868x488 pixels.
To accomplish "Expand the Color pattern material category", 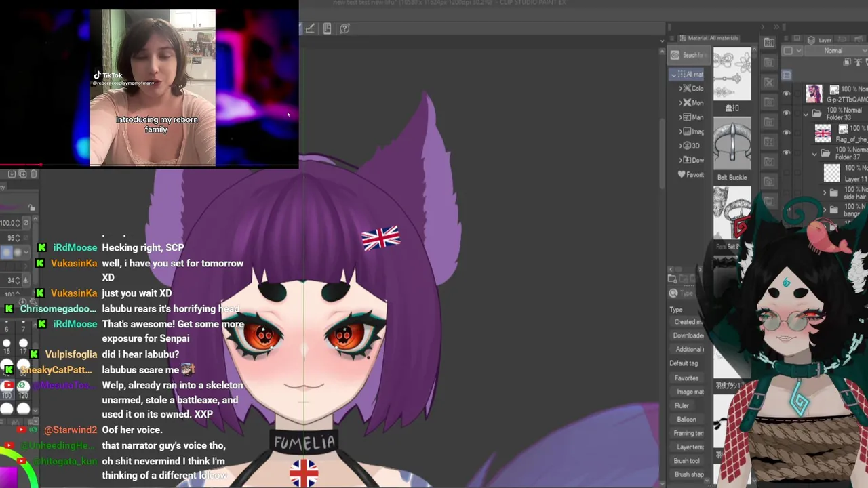I will 681,89.
